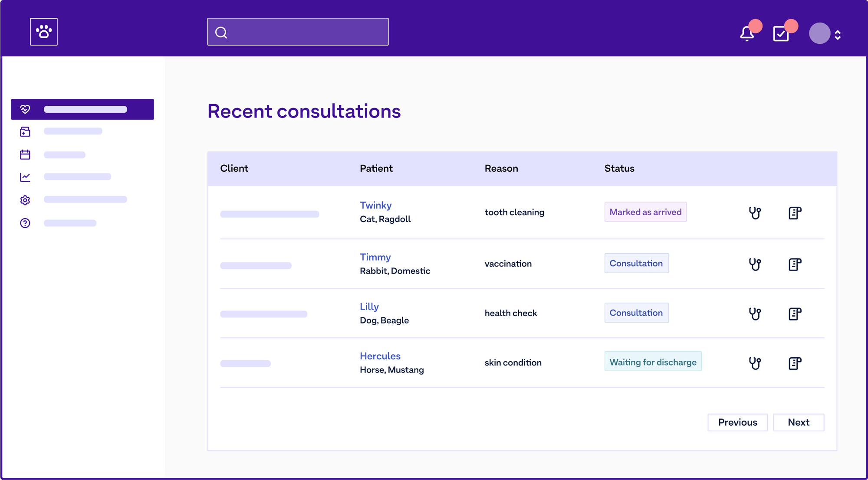Click the Previous pagination button
868x480 pixels.
coord(737,422)
